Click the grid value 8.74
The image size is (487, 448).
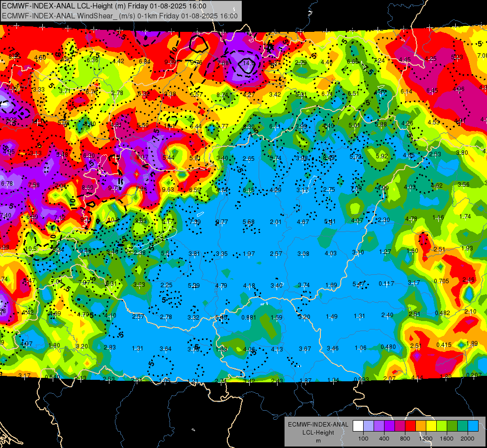(x=222, y=95)
